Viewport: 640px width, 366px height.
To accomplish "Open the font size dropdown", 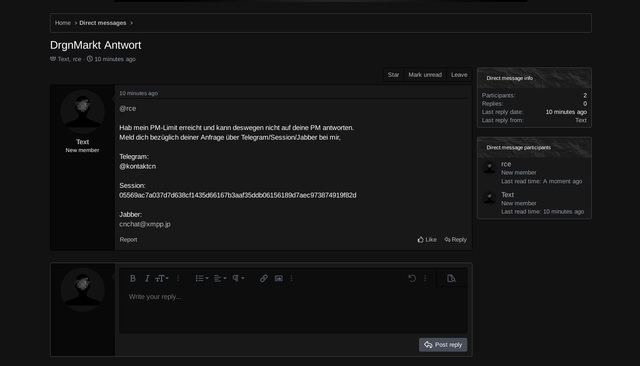I will pos(162,278).
